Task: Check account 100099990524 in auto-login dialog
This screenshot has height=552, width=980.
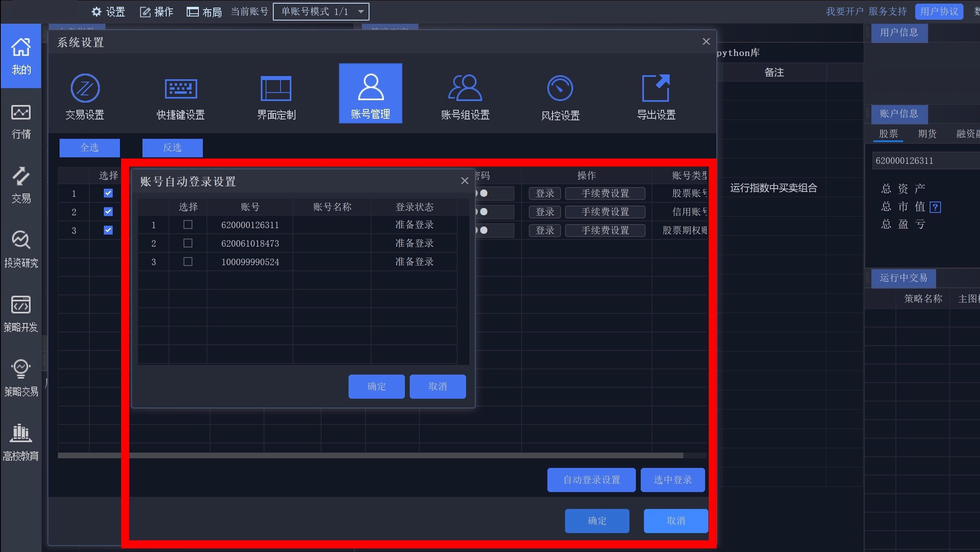Action: pos(188,262)
